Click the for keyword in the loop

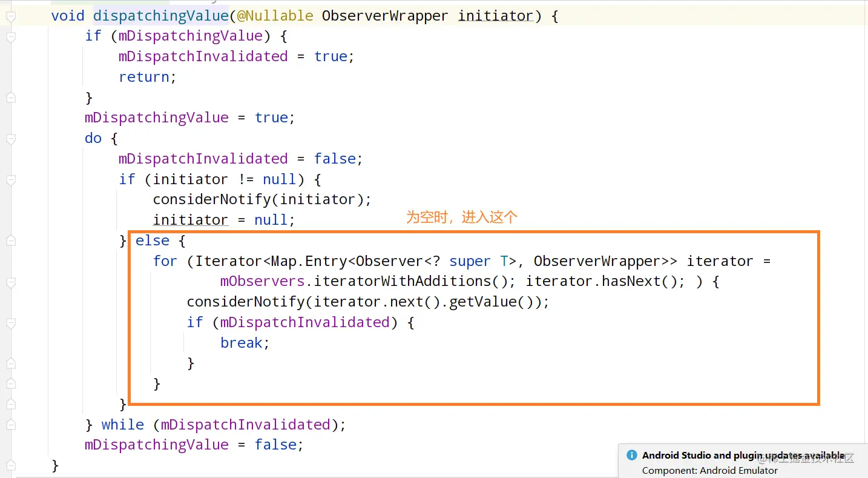(165, 261)
